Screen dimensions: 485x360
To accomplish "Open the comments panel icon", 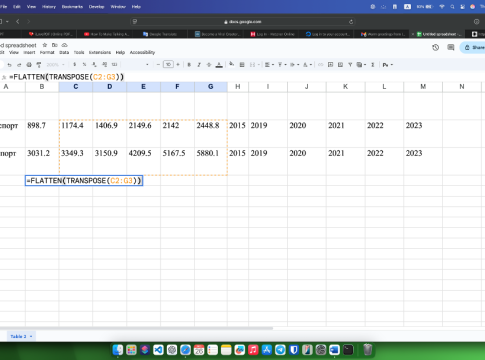I will point(451,47).
